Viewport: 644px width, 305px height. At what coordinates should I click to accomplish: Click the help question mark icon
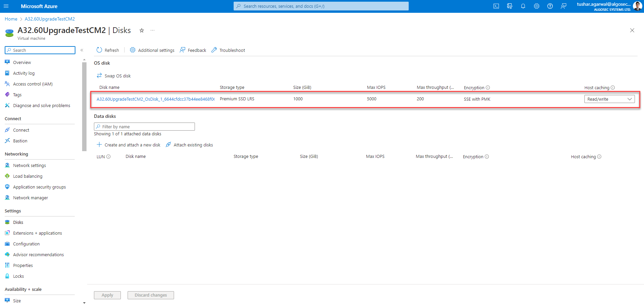(550, 6)
